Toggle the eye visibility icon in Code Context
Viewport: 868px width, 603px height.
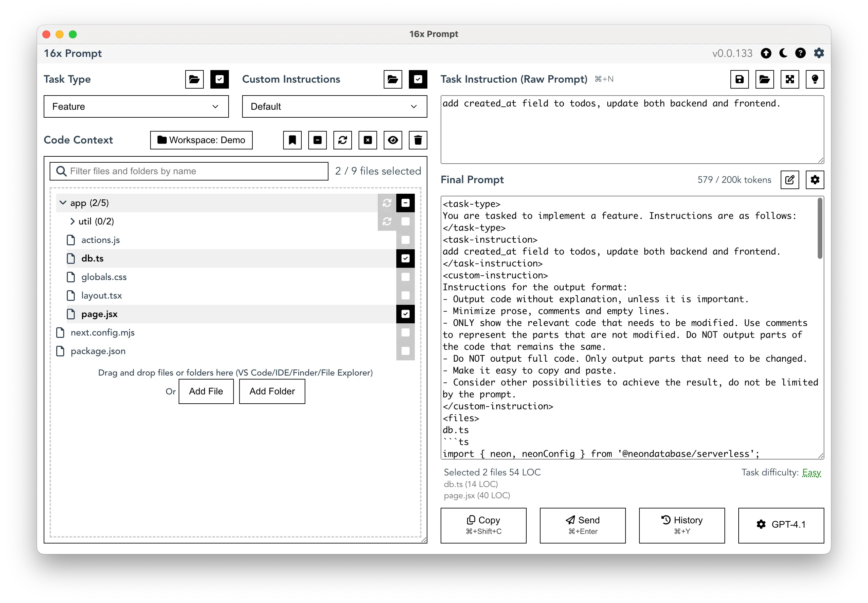pos(393,140)
